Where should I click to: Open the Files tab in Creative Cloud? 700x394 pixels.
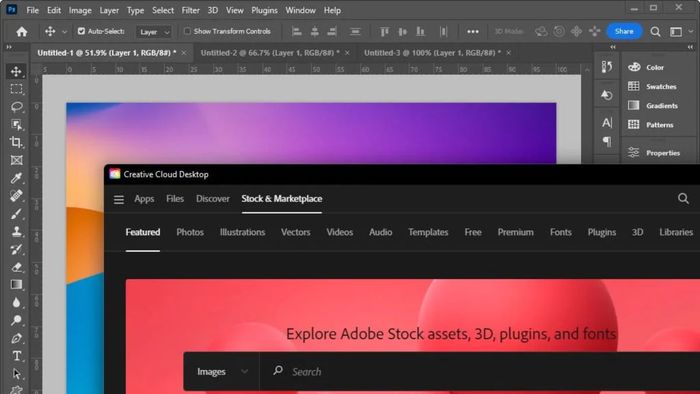[175, 199]
